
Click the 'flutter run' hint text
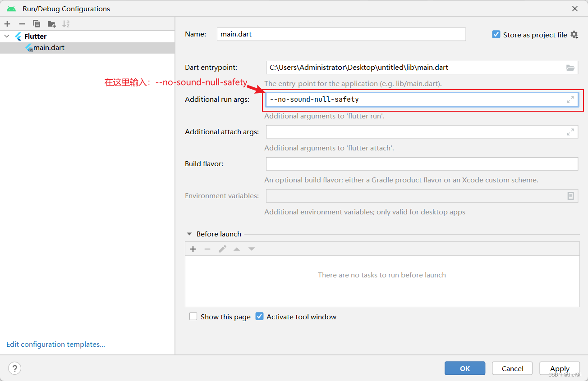point(324,116)
